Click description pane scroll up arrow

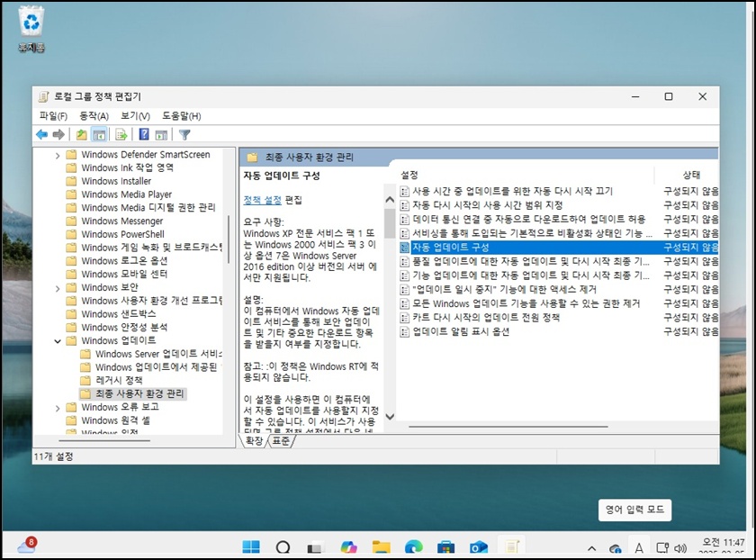click(x=390, y=199)
